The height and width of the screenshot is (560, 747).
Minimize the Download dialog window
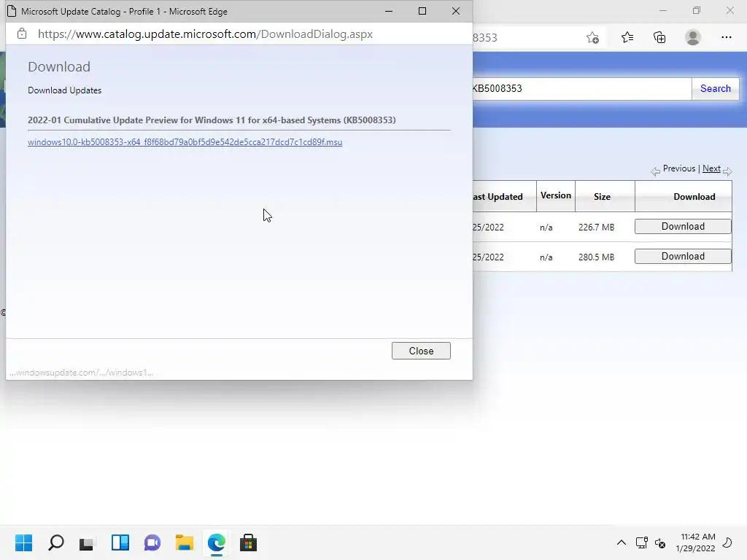[x=389, y=11]
